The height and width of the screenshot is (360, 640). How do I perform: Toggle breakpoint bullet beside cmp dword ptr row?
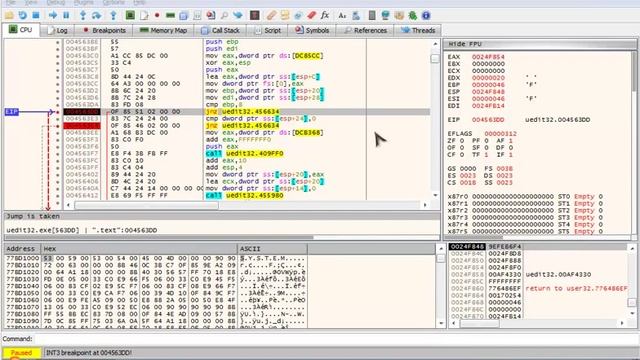[58, 118]
